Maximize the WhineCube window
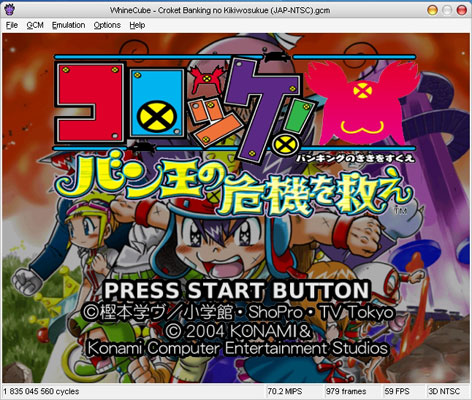 coord(447,10)
